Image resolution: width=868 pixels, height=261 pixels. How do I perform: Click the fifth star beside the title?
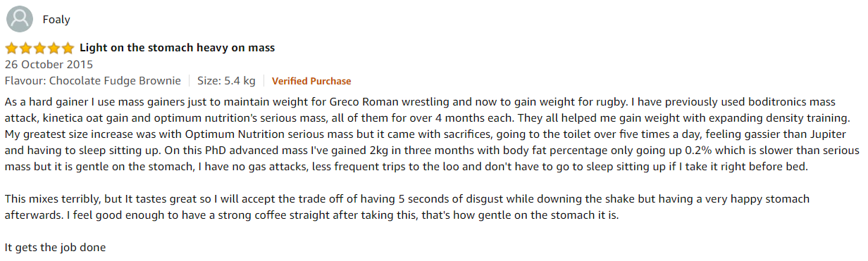[67, 49]
